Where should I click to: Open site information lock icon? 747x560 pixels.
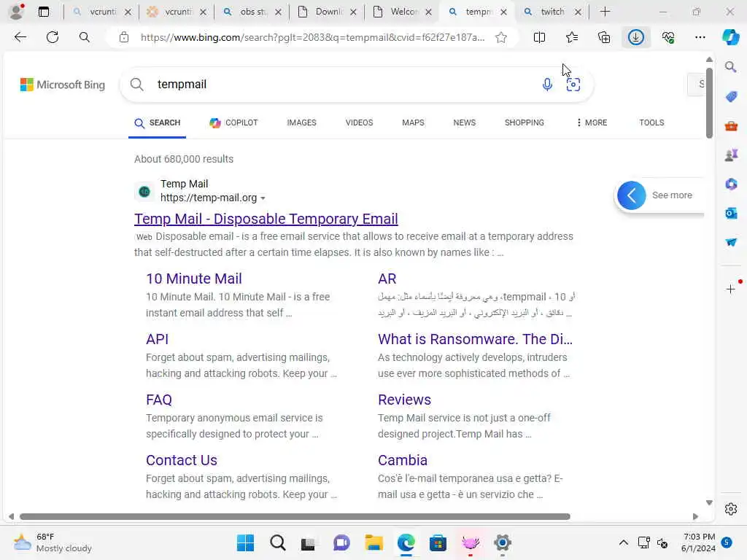coord(124,37)
